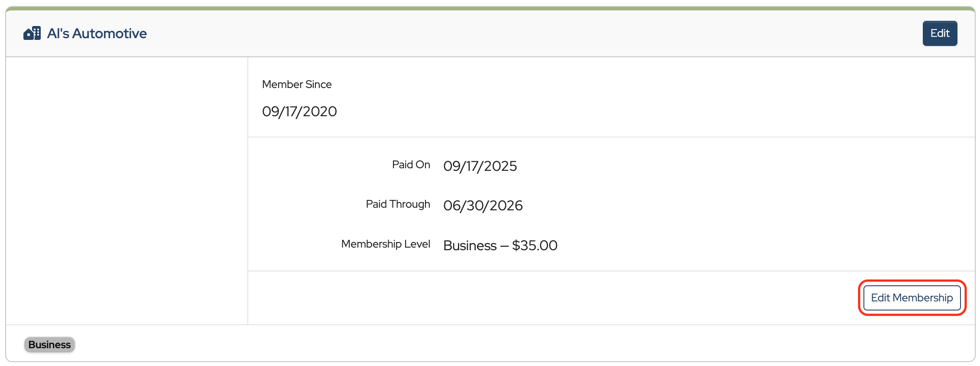Image resolution: width=980 pixels, height=366 pixels.
Task: Click the Al's Automotive title
Action: (97, 33)
